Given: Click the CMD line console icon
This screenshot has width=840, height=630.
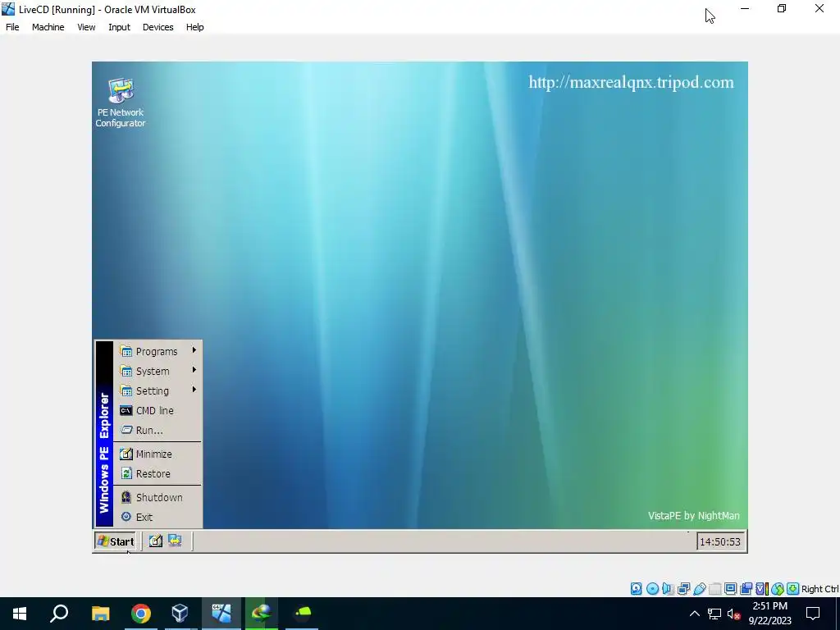Looking at the screenshot, I should [126, 410].
